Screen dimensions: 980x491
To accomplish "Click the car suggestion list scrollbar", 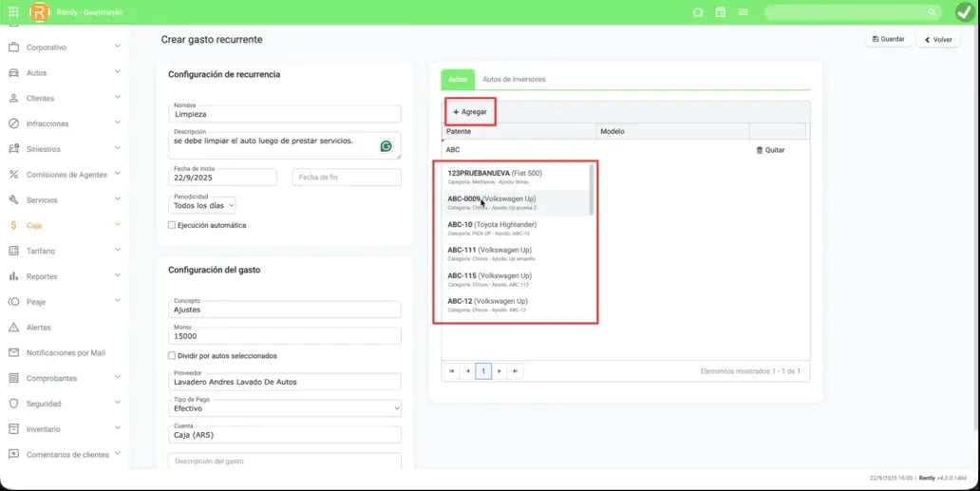I will [x=592, y=190].
